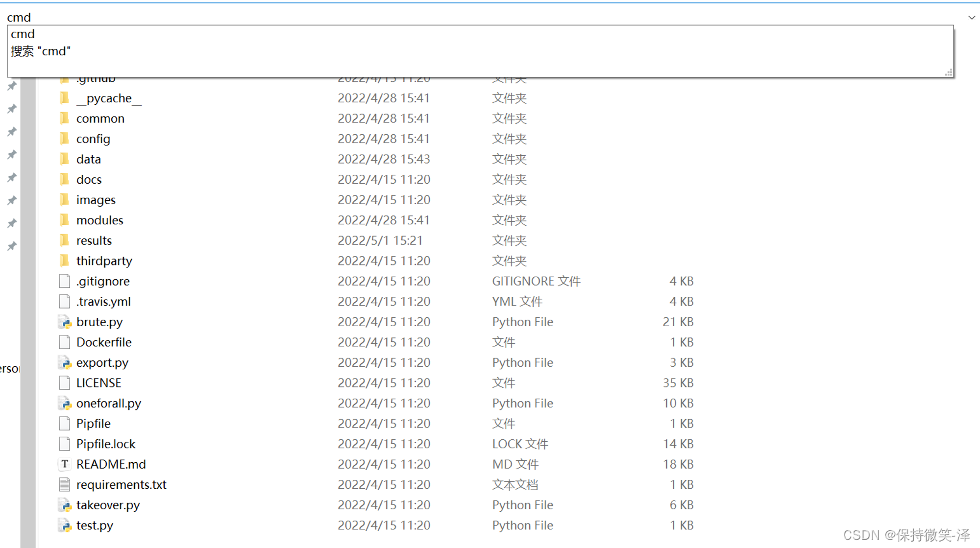Click the 6 KB size of takeover.py
The width and height of the screenshot is (980, 548).
tap(682, 504)
